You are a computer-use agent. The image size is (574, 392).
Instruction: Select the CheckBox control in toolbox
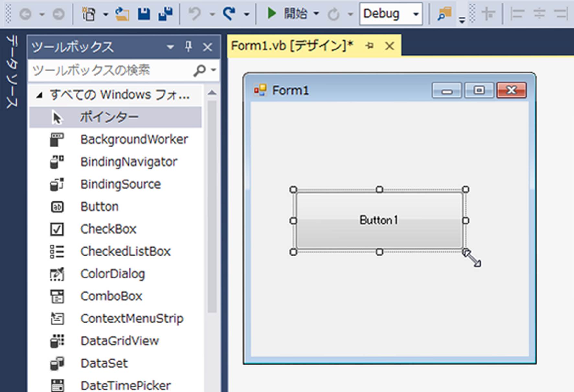108,229
